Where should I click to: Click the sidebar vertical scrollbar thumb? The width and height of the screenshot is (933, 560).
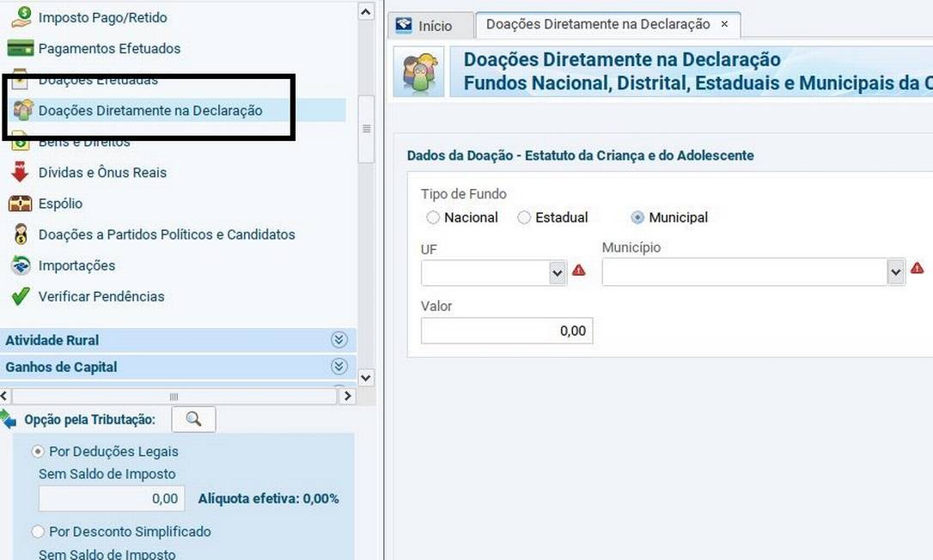click(x=367, y=129)
